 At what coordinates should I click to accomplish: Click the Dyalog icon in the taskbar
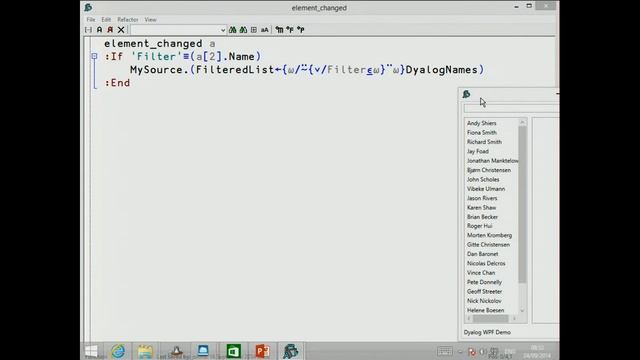pyautogui.click(x=291, y=351)
